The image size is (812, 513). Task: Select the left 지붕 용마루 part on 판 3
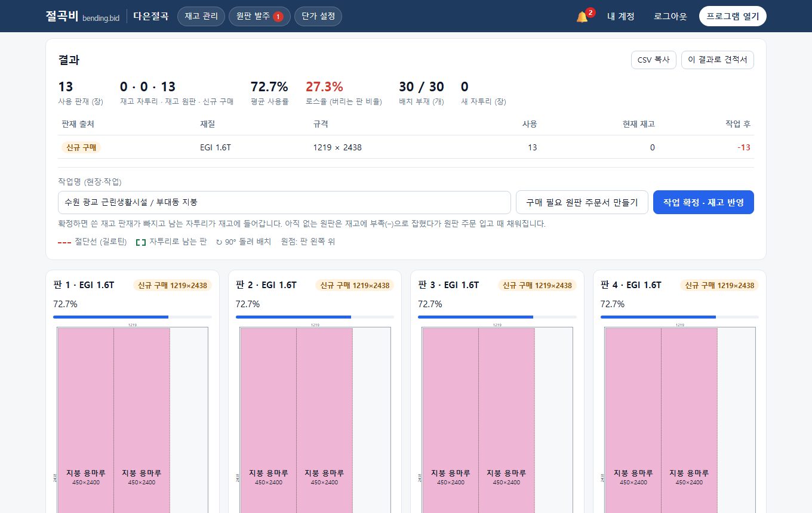pos(450,420)
